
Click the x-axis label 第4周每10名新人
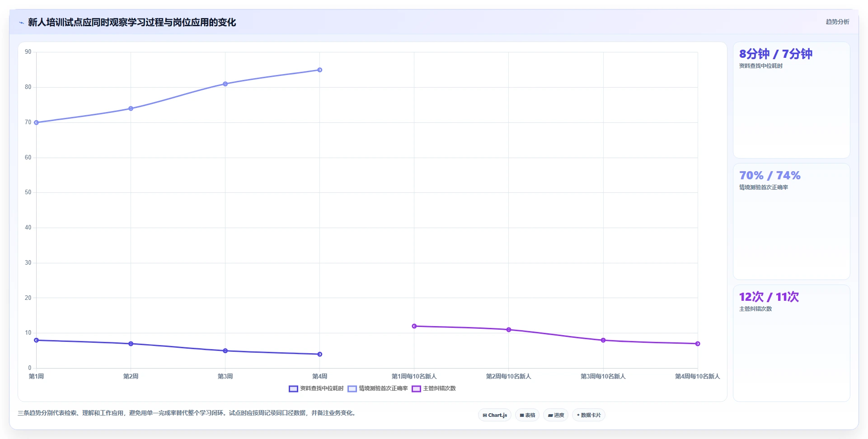pyautogui.click(x=698, y=376)
